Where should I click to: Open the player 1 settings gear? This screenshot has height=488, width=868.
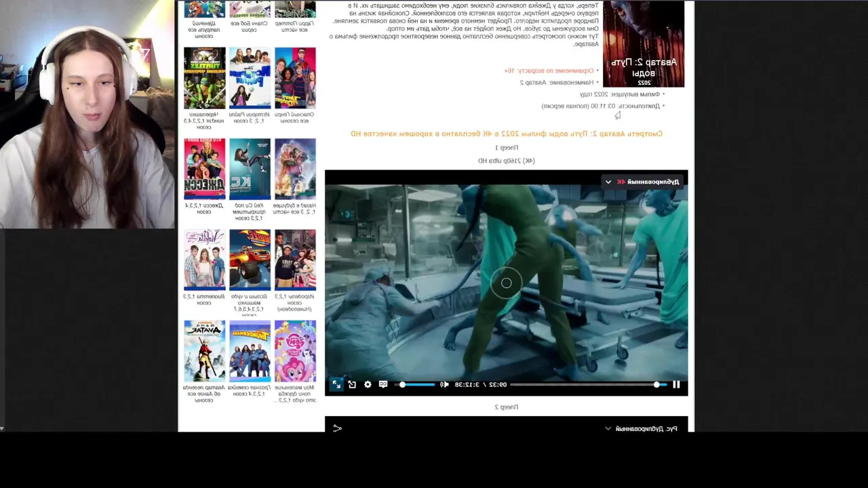point(368,384)
